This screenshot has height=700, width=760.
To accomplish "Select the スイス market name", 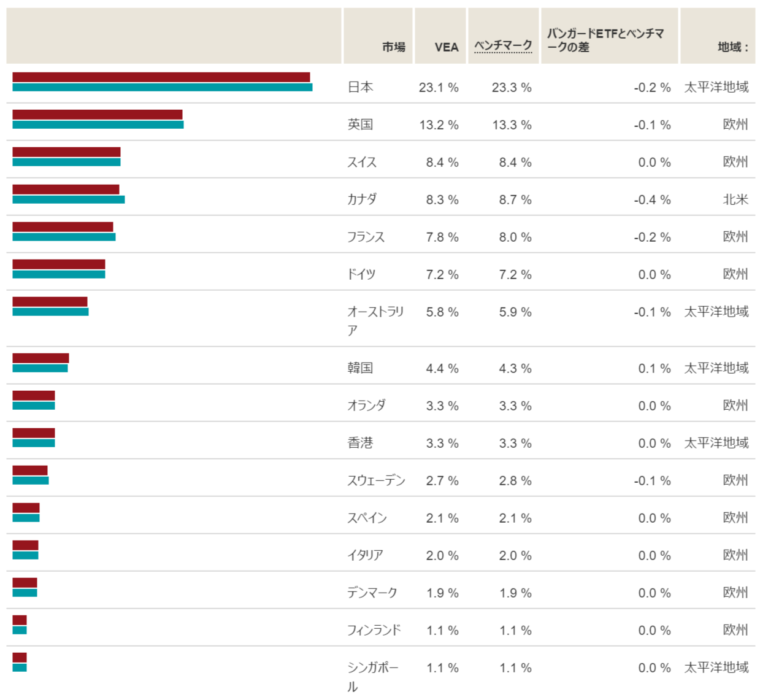I will 362,162.
